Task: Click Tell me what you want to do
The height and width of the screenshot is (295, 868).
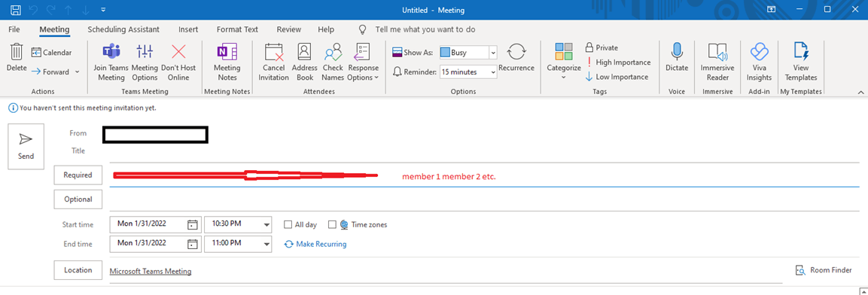Action: point(425,29)
